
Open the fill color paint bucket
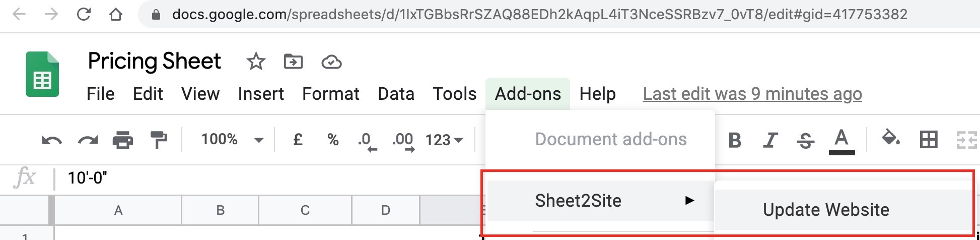891,138
